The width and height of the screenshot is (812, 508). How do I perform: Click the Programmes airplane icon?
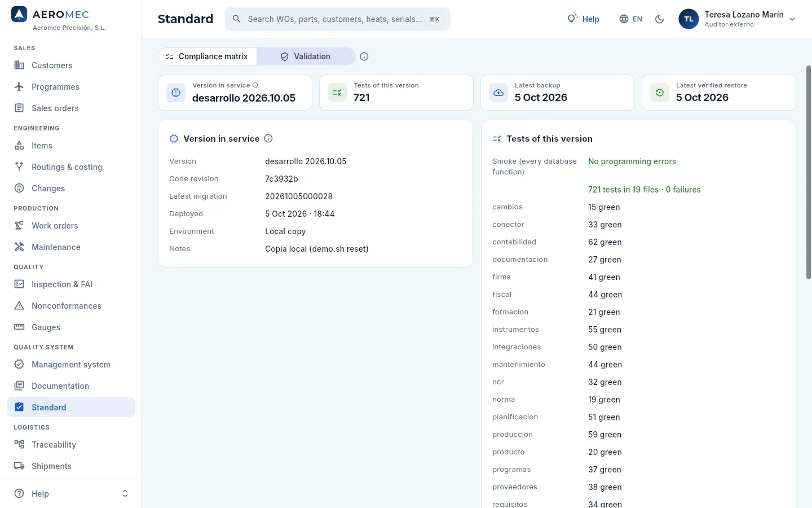(19, 87)
